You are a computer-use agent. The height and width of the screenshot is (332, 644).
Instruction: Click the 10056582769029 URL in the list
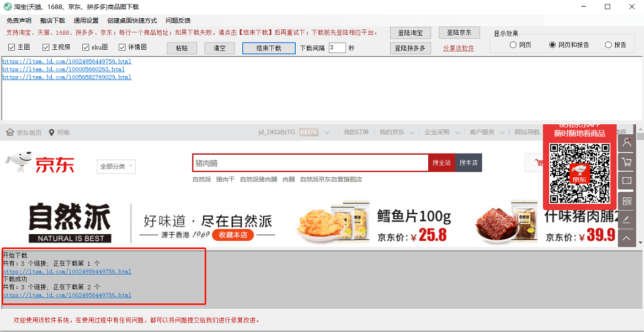[x=67, y=77]
